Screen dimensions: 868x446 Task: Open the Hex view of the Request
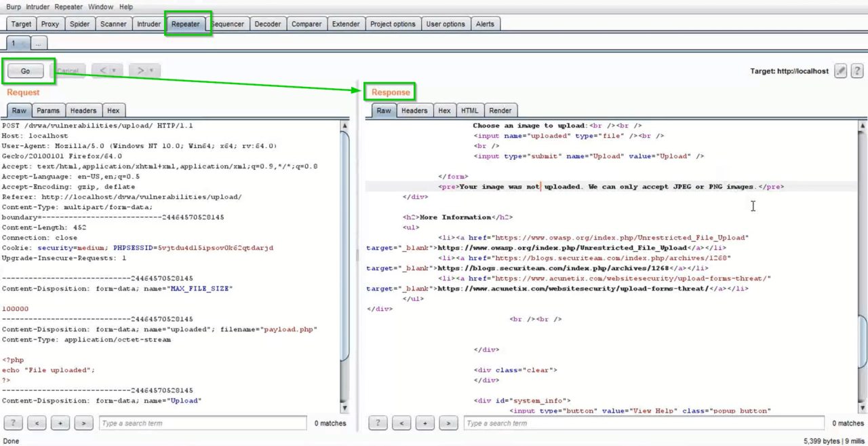113,110
